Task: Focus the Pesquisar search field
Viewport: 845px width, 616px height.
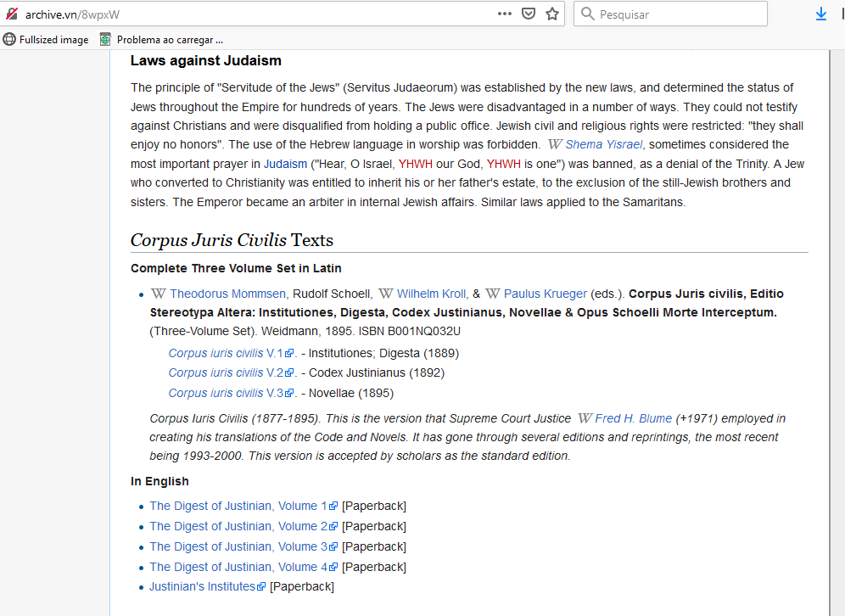Action: point(679,14)
